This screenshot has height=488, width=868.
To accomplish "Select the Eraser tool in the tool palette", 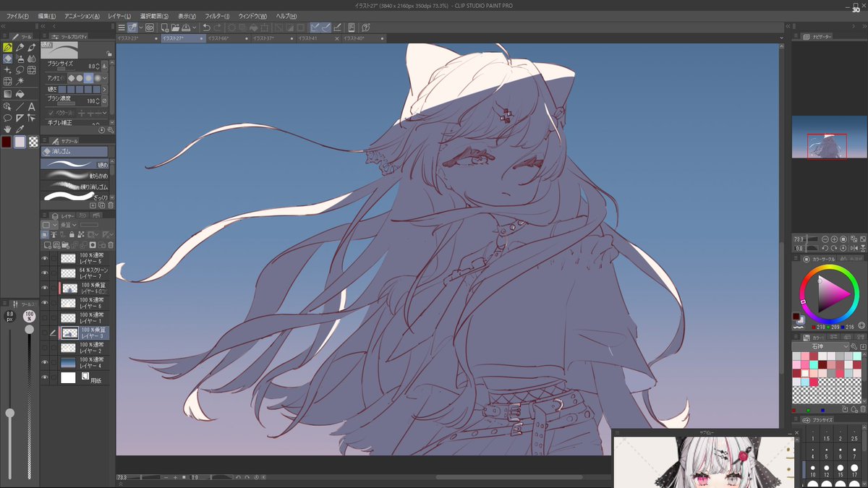I will (x=7, y=59).
